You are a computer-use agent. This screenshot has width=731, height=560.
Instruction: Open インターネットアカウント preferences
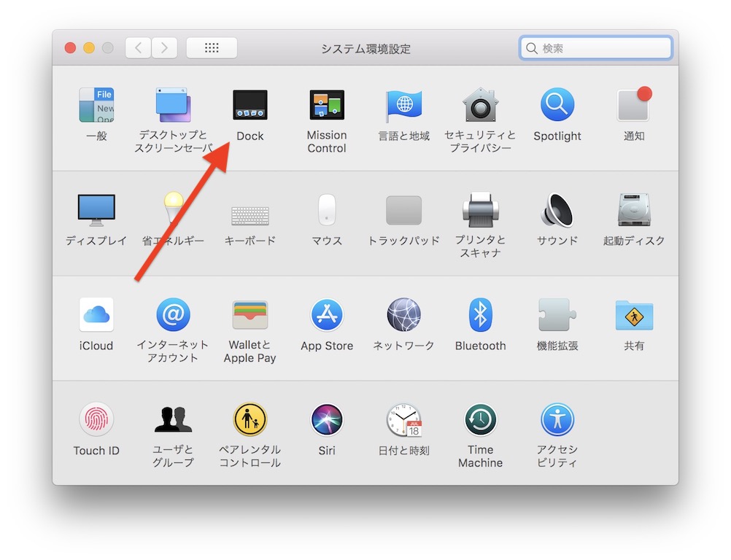point(173,314)
